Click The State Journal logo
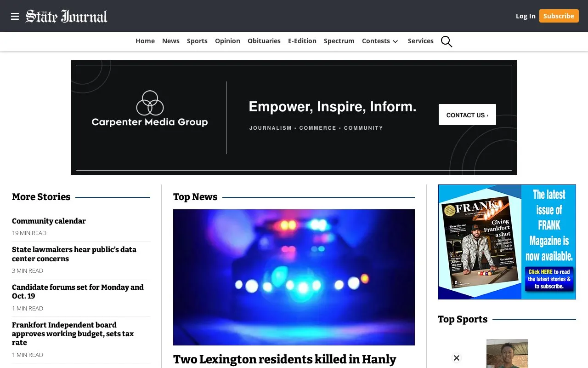The height and width of the screenshot is (368, 588). point(66,16)
